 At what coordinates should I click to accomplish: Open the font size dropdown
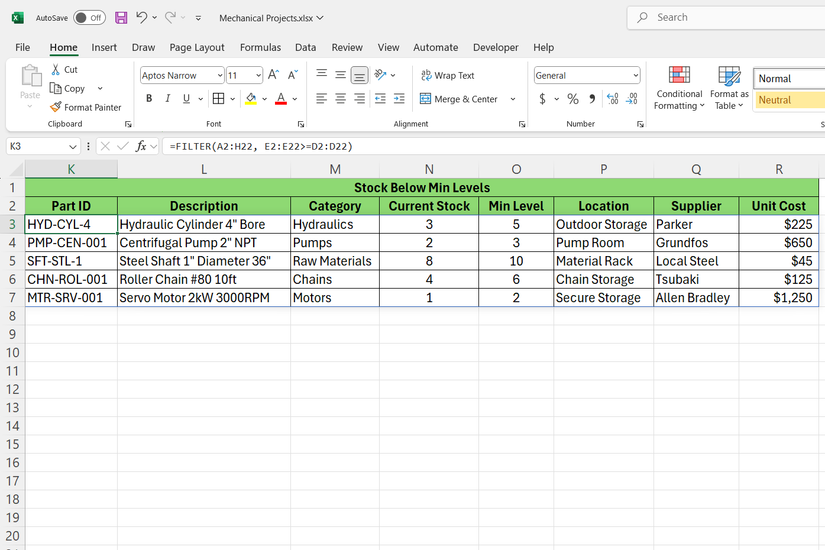pyautogui.click(x=258, y=76)
